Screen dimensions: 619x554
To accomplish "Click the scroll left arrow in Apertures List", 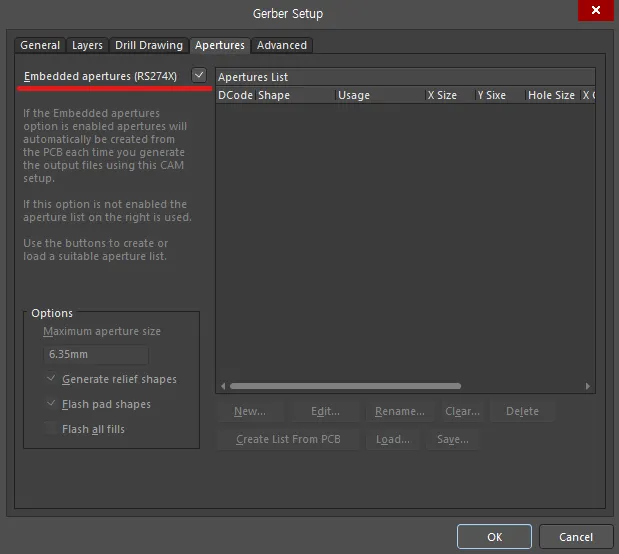I will coord(223,386).
